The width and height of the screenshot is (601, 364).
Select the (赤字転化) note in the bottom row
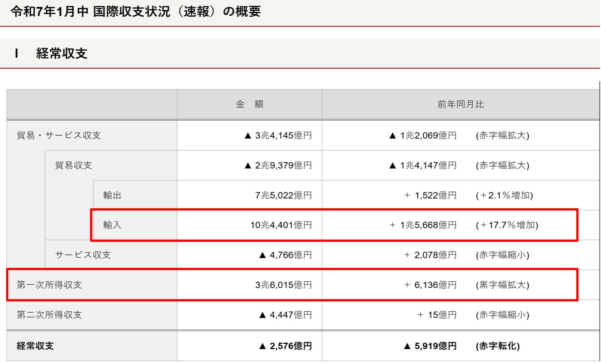(x=498, y=346)
